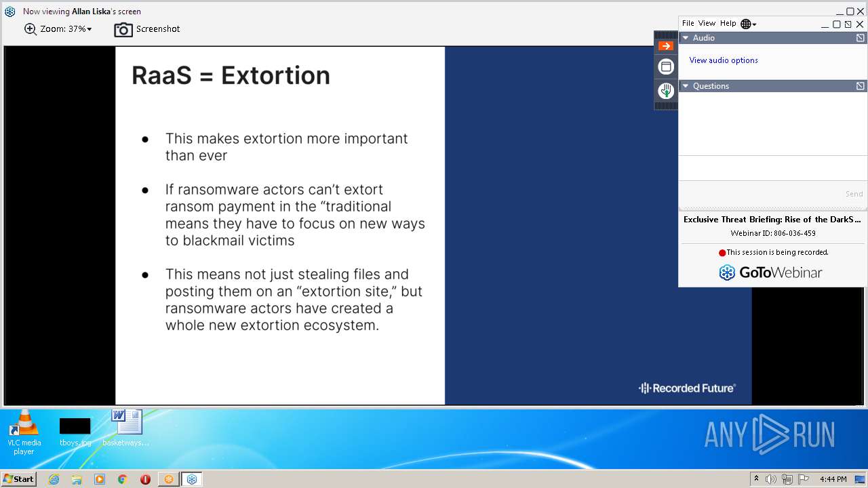868x488 pixels.
Task: Open the File menu in GoToWebinar panel
Action: pyautogui.click(x=688, y=24)
